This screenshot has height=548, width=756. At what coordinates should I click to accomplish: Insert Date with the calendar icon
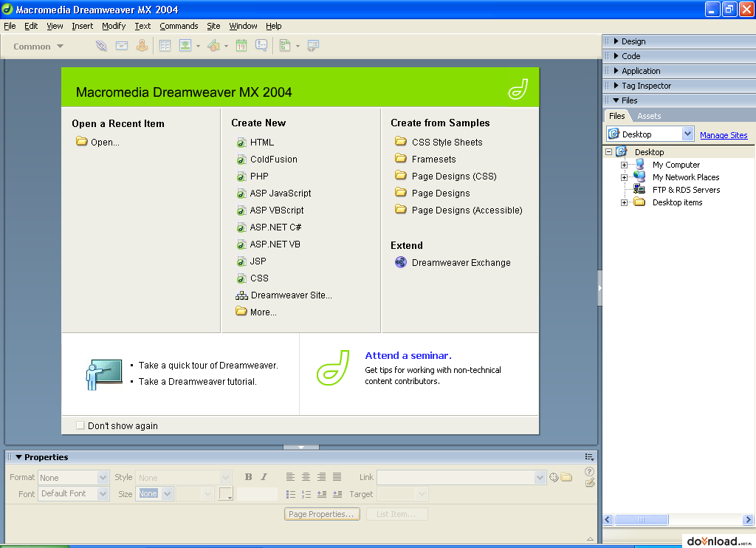coord(241,46)
